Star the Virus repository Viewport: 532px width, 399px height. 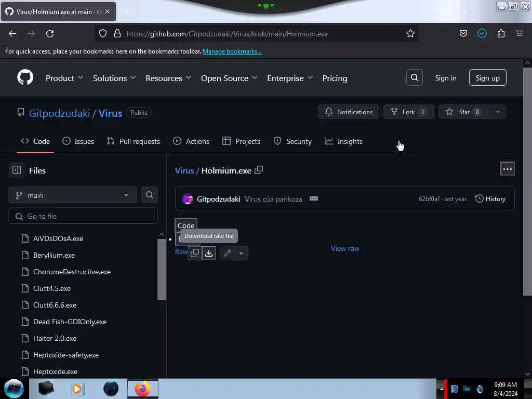[x=464, y=112]
